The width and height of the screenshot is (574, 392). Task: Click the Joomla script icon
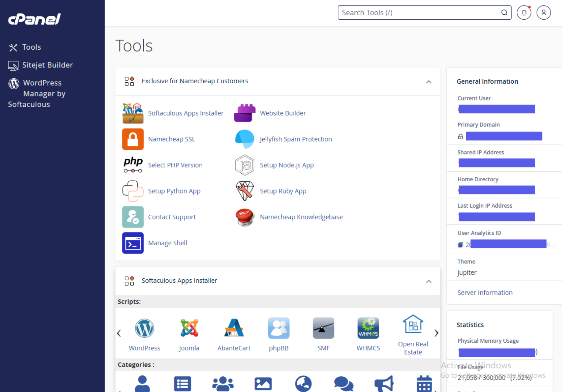(189, 328)
